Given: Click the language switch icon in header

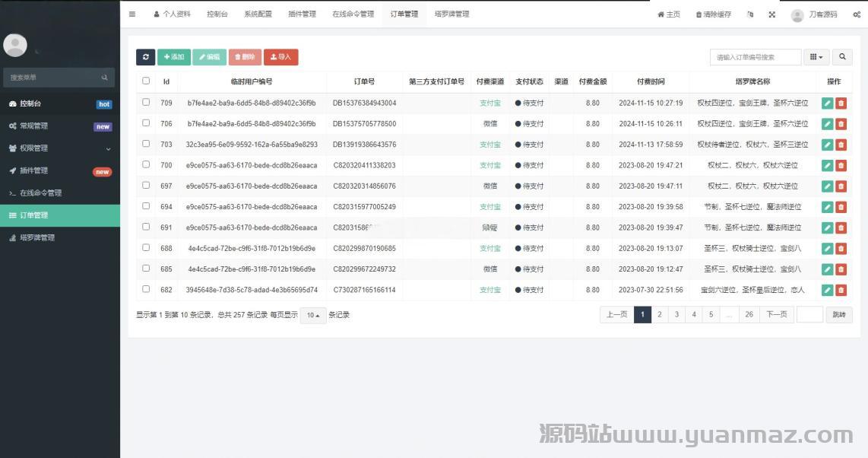Looking at the screenshot, I should (750, 14).
